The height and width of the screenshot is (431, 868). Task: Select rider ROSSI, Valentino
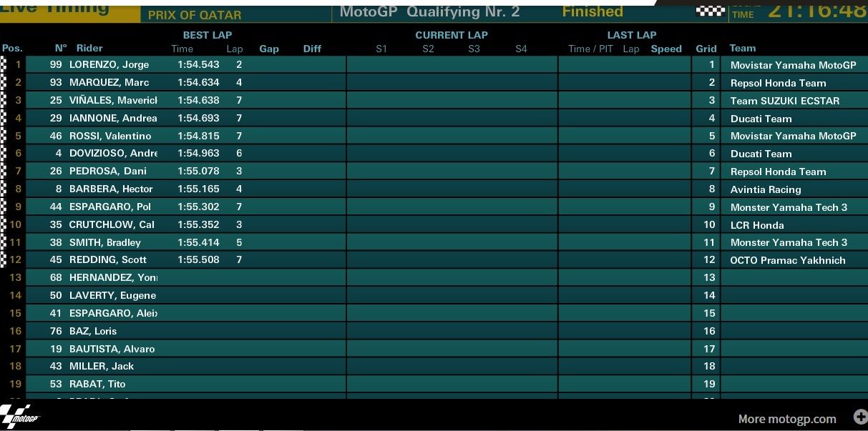110,136
